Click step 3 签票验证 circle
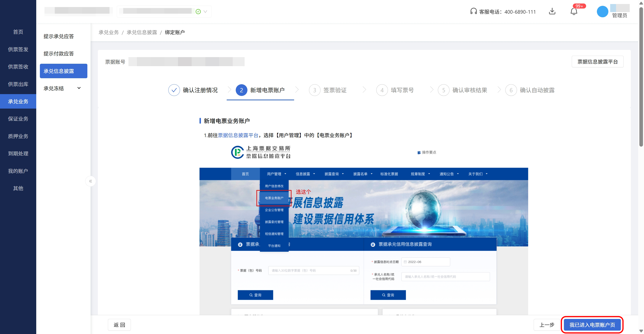 314,90
